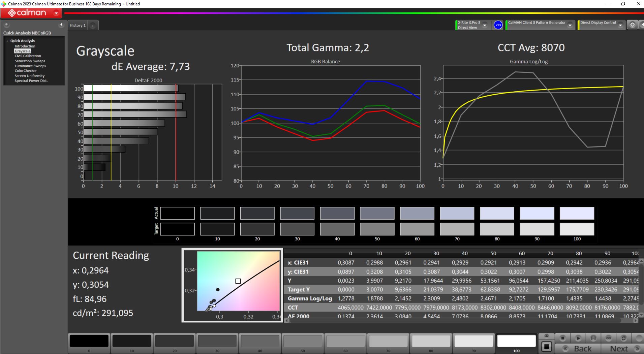This screenshot has height=354, width=644.
Task: Toggle the round button atop the sidebar
Action: [x=6, y=25]
